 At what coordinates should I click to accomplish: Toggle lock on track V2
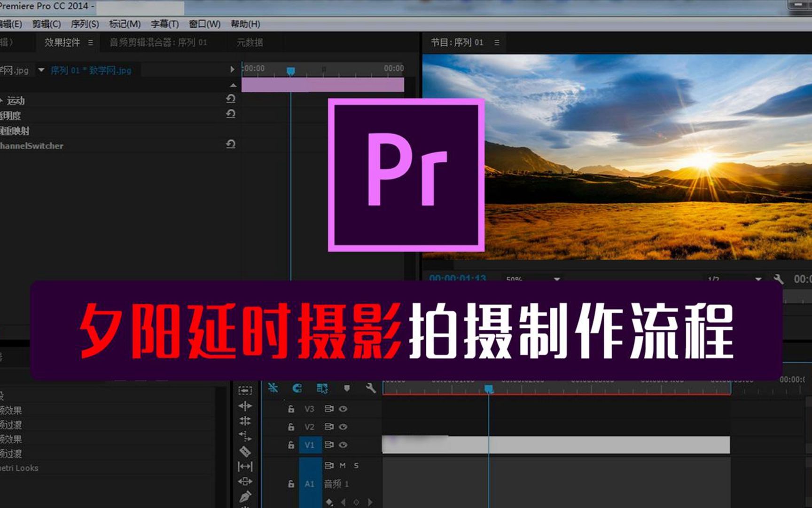click(x=291, y=427)
